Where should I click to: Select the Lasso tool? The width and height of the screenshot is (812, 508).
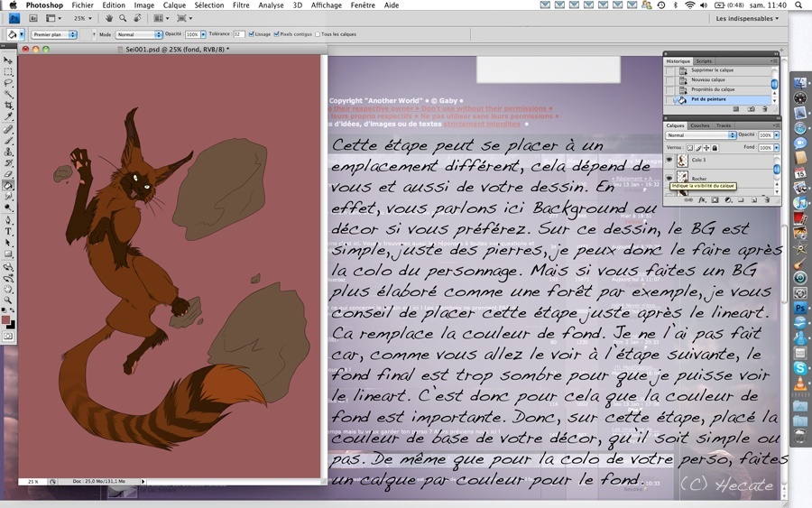pyautogui.click(x=8, y=83)
